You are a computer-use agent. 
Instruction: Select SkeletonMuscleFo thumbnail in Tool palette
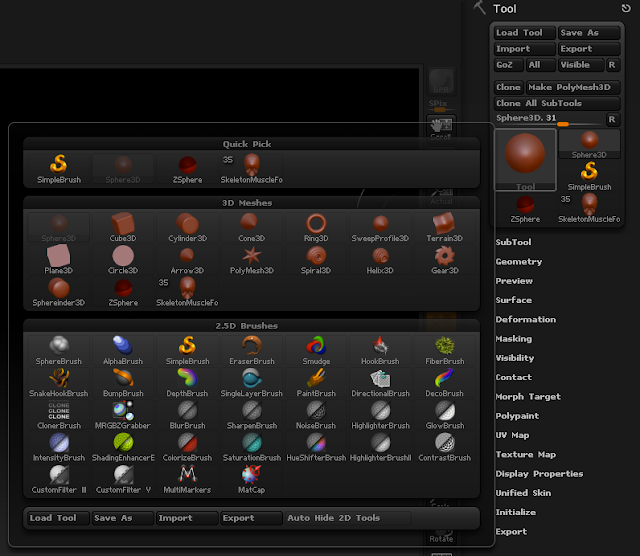pos(589,208)
